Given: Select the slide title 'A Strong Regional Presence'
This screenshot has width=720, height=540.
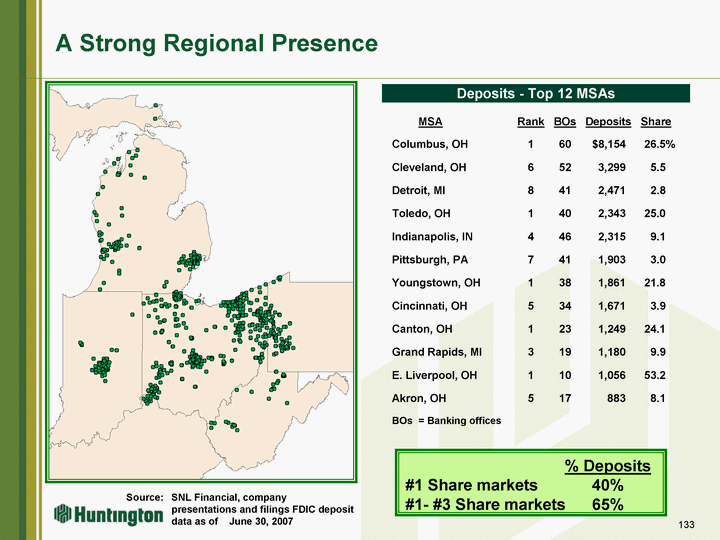Looking at the screenshot, I should pos(216,44).
